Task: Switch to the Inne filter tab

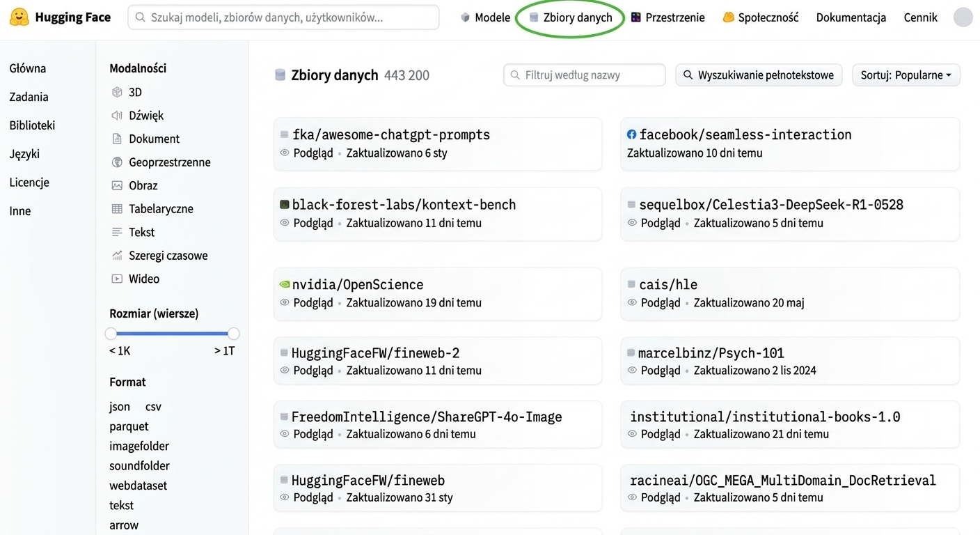Action: (x=20, y=211)
